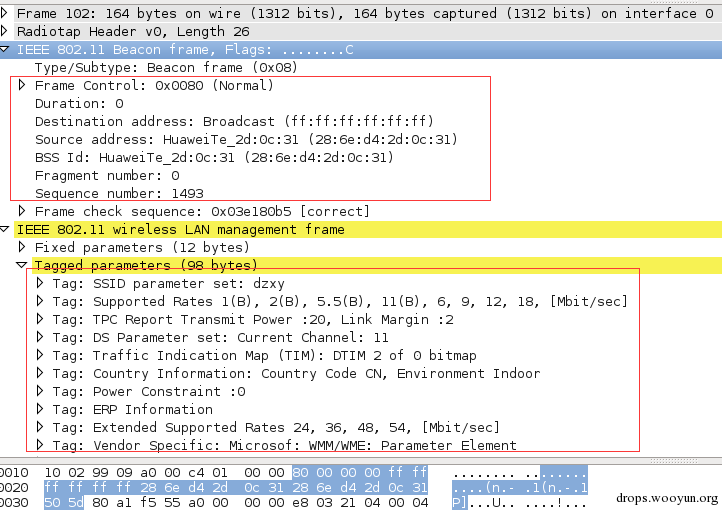Expand the SSID parameter set dzxy tag

coord(40,283)
